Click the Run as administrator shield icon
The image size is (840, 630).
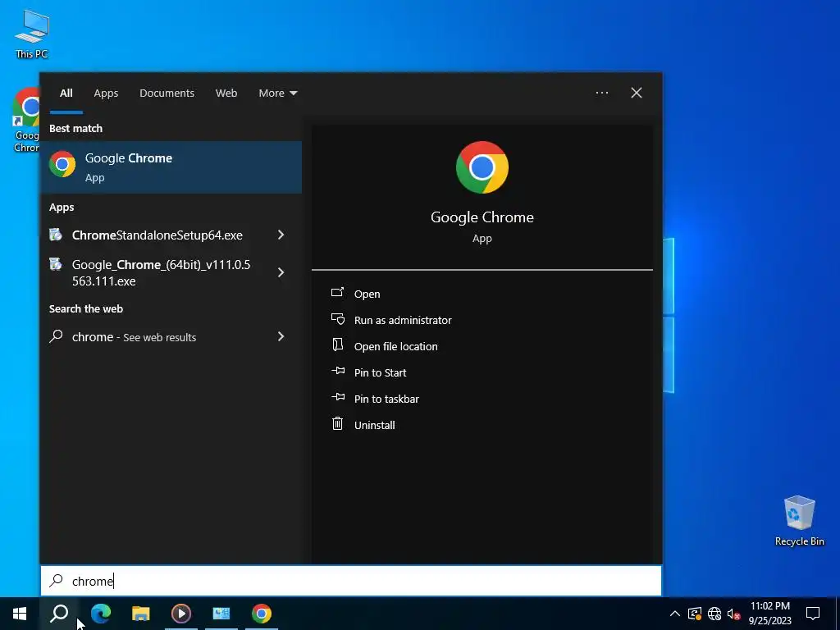click(337, 319)
